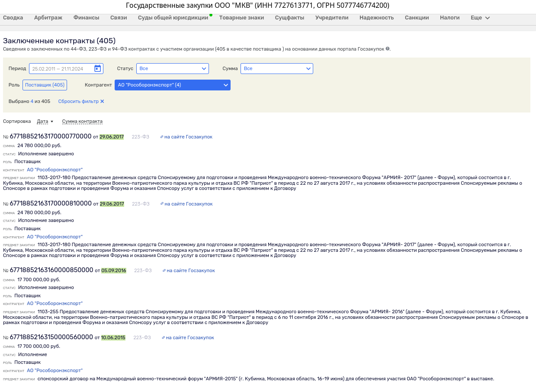Click the help icon after 'портала Госзакупок'

(388, 49)
